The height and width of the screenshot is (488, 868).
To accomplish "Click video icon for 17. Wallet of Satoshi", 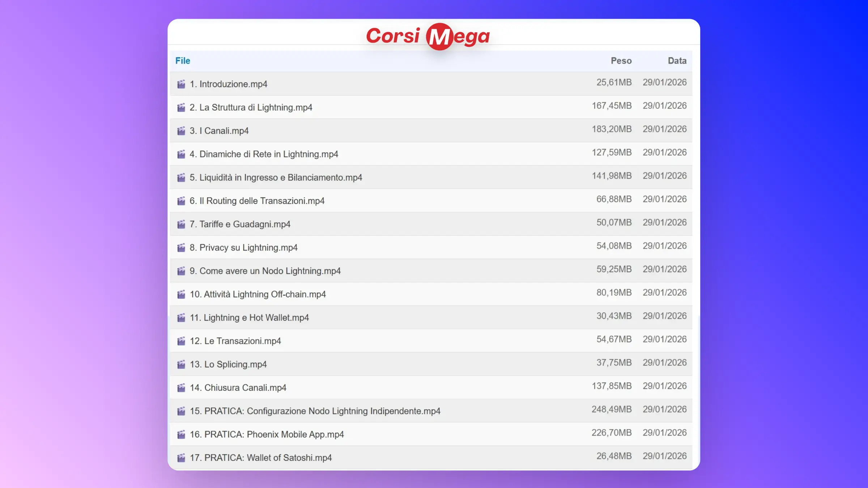I will [x=181, y=458].
